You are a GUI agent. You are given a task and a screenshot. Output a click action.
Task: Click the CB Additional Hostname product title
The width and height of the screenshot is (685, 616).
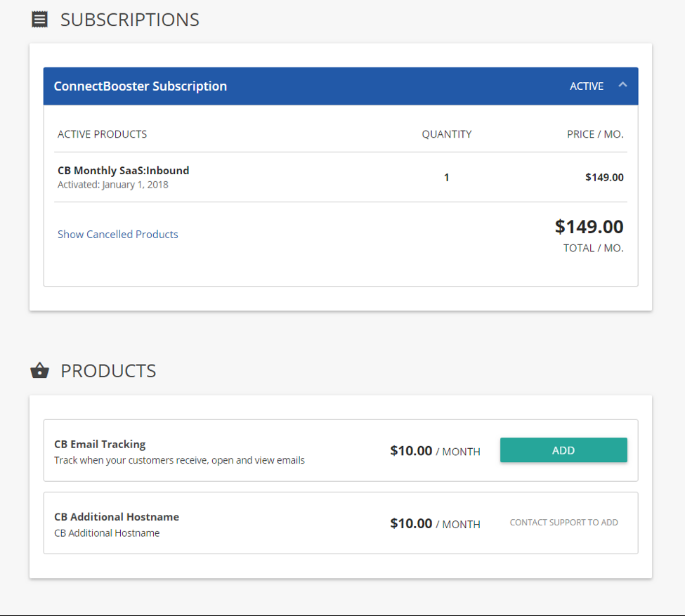coord(117,517)
